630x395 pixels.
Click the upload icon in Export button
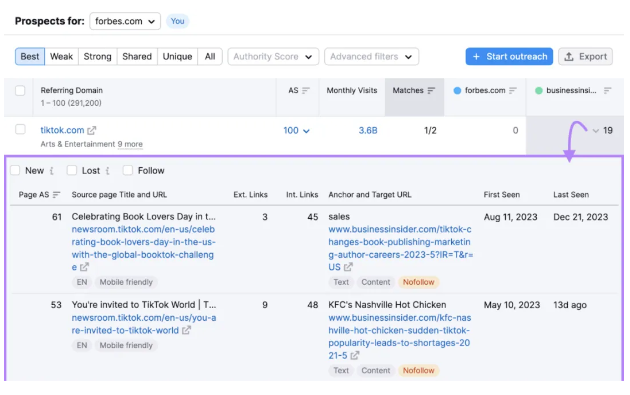tap(569, 57)
